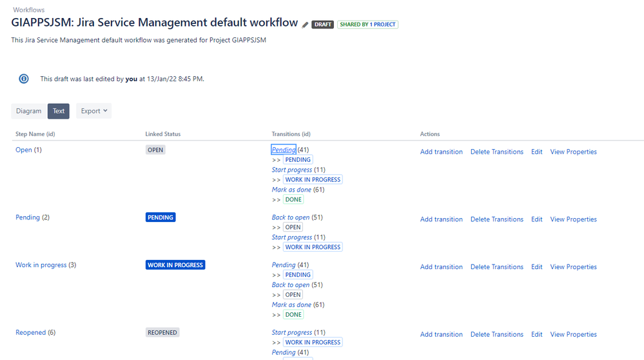Click WORK IN PROGRESS target lozenge in Reopened row
The width and height of the screenshot is (644, 360).
pyautogui.click(x=313, y=343)
